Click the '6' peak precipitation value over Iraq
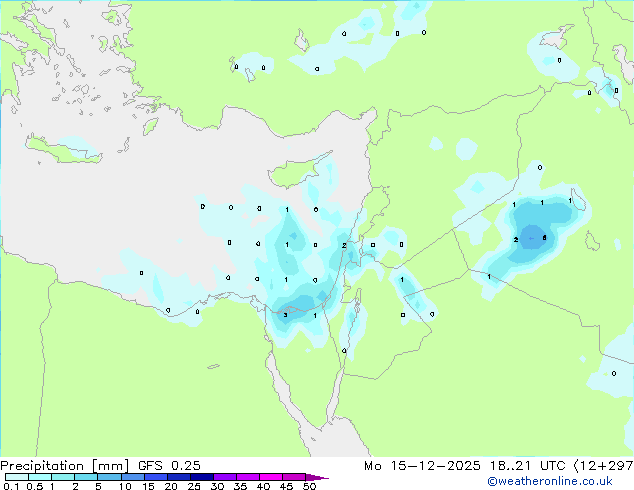This screenshot has height=490, width=634. 544,238
